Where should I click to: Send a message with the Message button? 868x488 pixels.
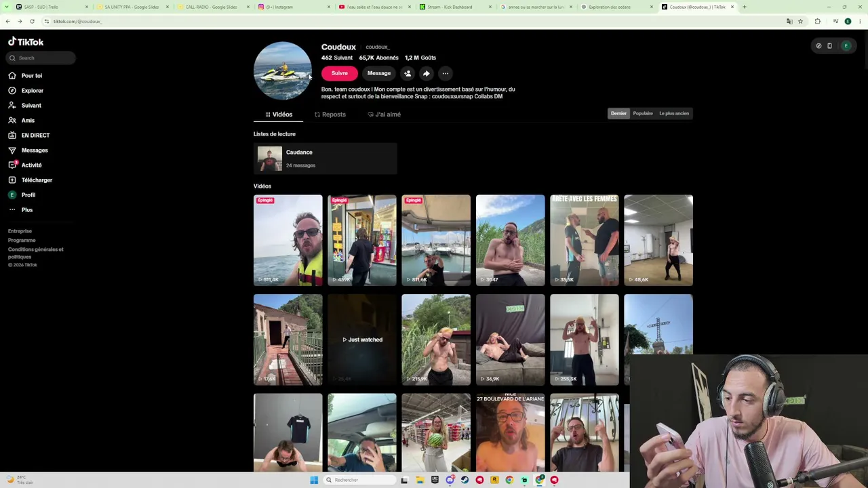click(x=379, y=73)
